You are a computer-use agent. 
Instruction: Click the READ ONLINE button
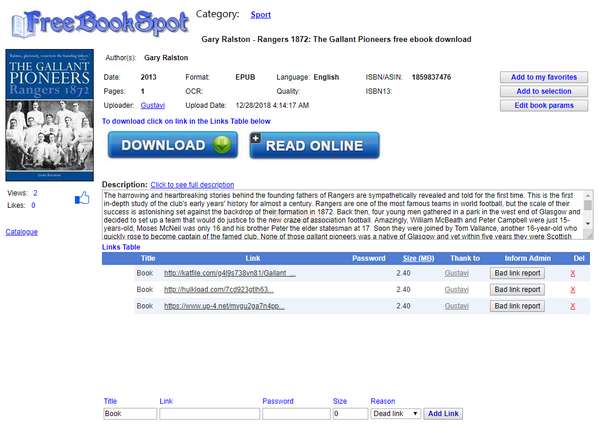(x=314, y=145)
